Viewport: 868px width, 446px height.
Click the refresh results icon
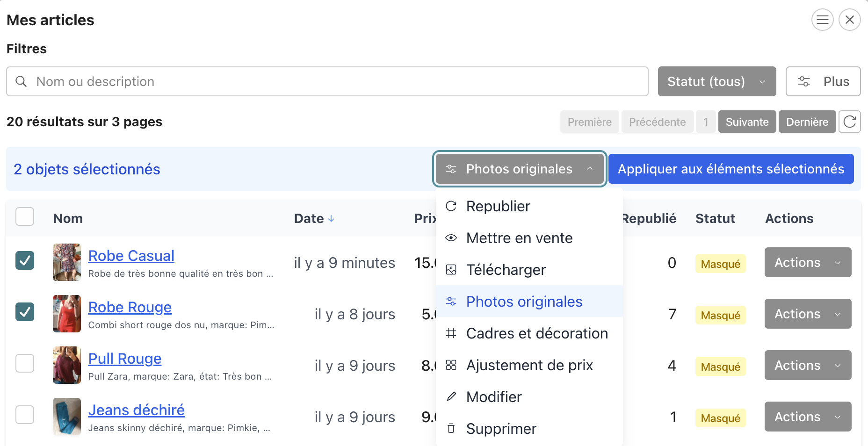pyautogui.click(x=850, y=122)
